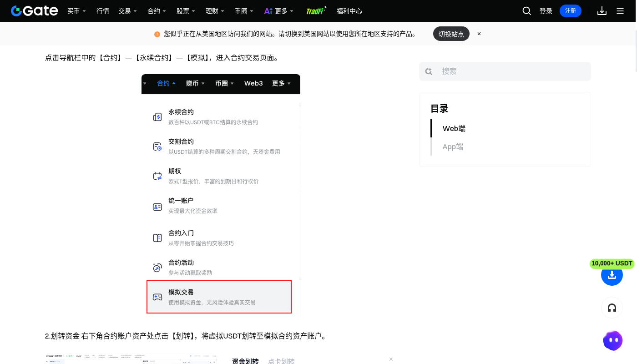Open the hamburger menu icon
Image resolution: width=637 pixels, height=364 pixels.
[x=620, y=11]
